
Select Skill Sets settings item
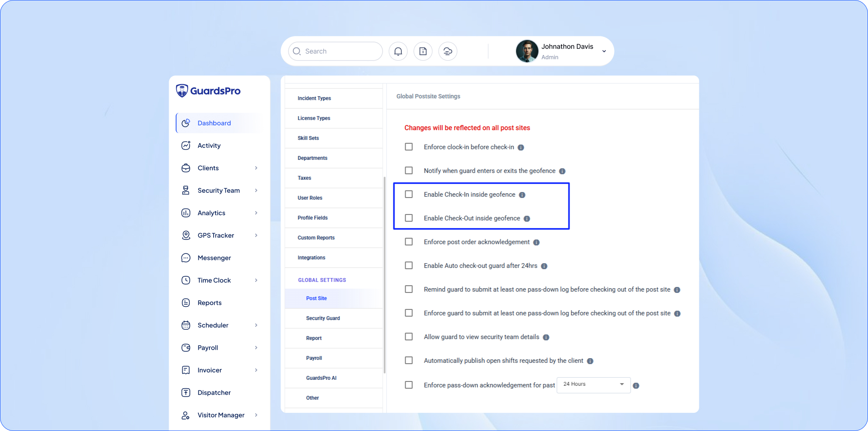pyautogui.click(x=334, y=138)
